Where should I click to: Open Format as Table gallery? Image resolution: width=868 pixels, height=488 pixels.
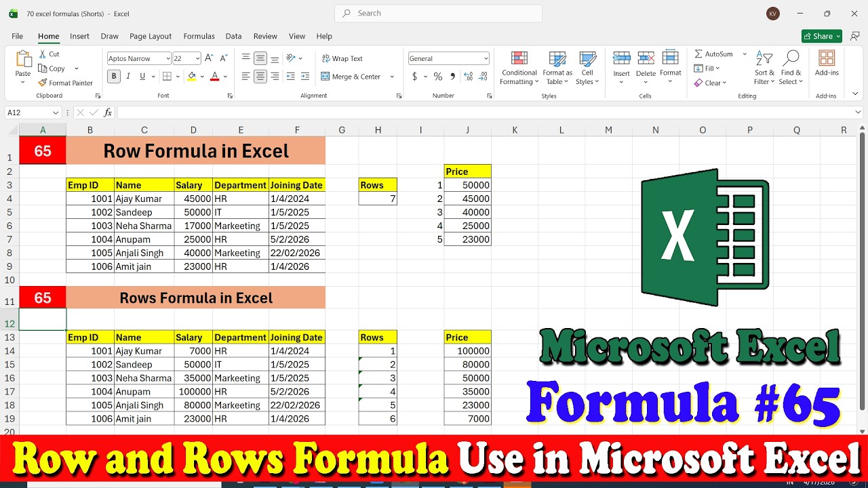(557, 68)
